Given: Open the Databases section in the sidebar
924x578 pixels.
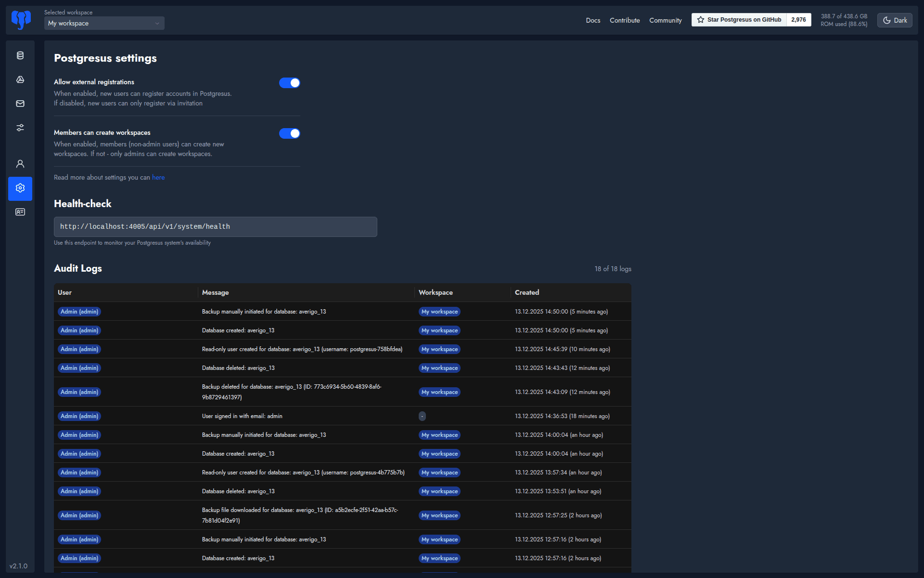Looking at the screenshot, I should (20, 55).
